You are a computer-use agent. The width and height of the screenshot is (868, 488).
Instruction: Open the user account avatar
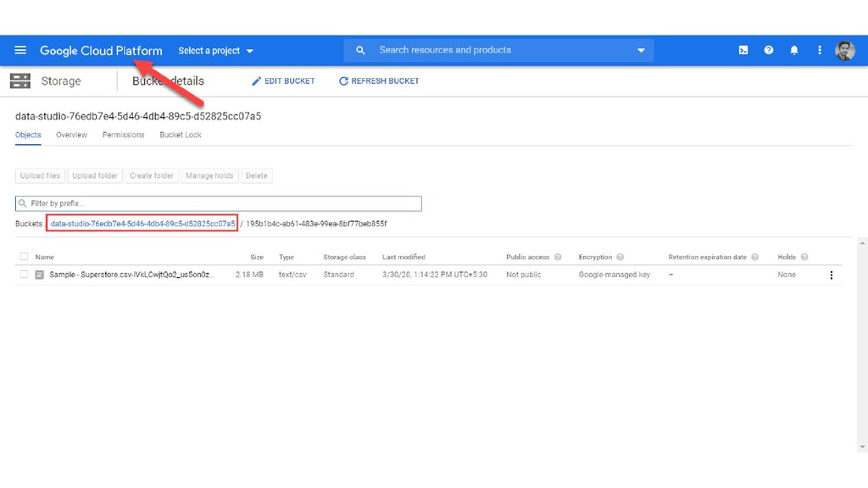[845, 50]
